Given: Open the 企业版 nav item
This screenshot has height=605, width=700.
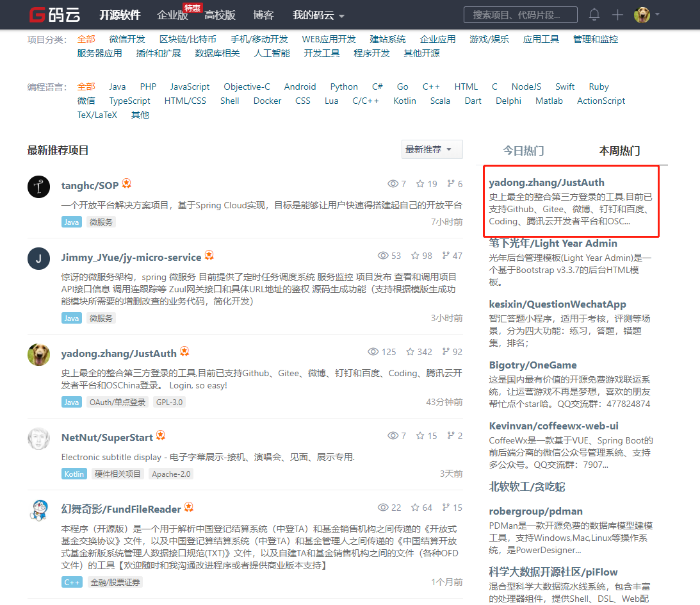Looking at the screenshot, I should 173,15.
